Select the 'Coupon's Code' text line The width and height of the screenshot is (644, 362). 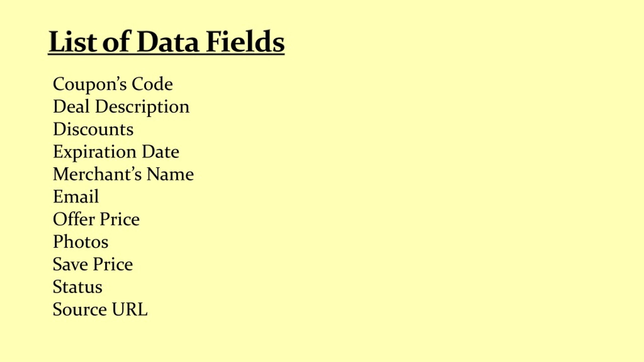pos(113,84)
